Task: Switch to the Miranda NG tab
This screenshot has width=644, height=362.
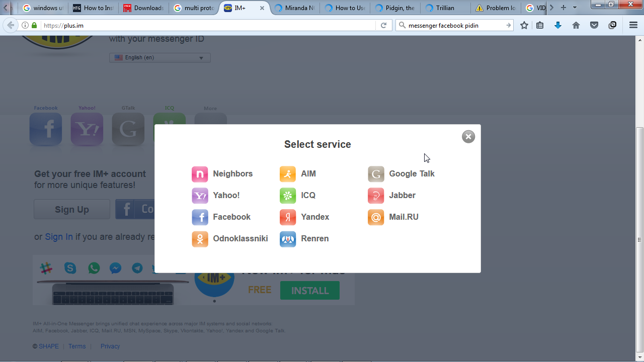Action: coord(294,8)
